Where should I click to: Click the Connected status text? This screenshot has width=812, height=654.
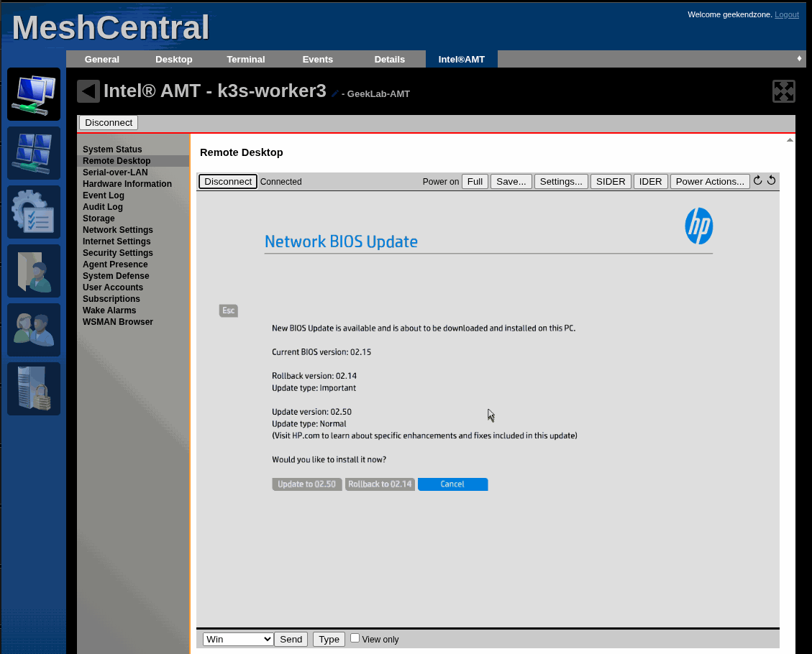pyautogui.click(x=280, y=182)
